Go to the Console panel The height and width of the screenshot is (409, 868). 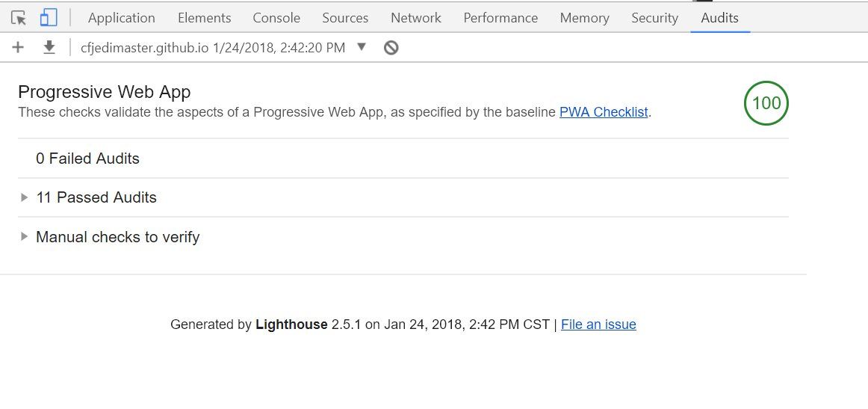click(276, 18)
